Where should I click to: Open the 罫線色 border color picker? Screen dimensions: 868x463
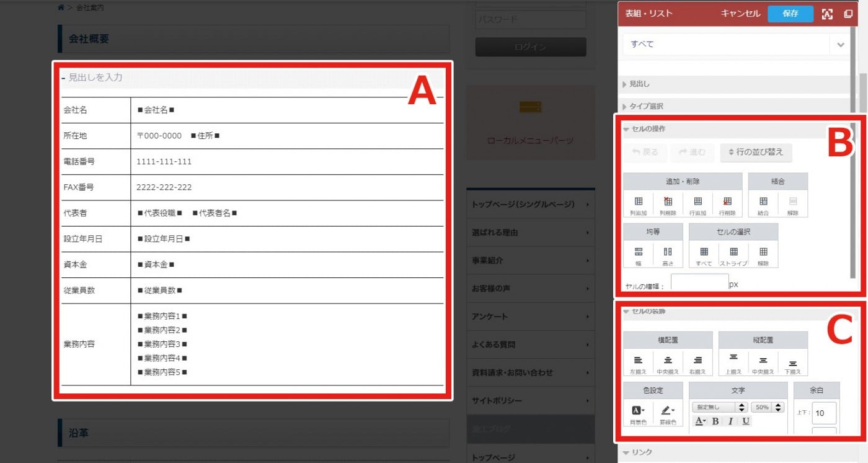(x=667, y=410)
